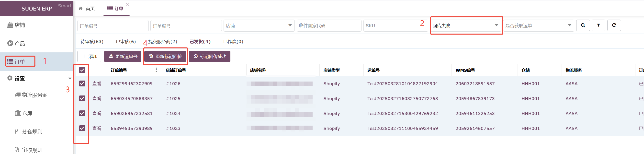Open the 是否获取运单 dropdown
Viewport: 644px width, 154px height.
(x=539, y=25)
